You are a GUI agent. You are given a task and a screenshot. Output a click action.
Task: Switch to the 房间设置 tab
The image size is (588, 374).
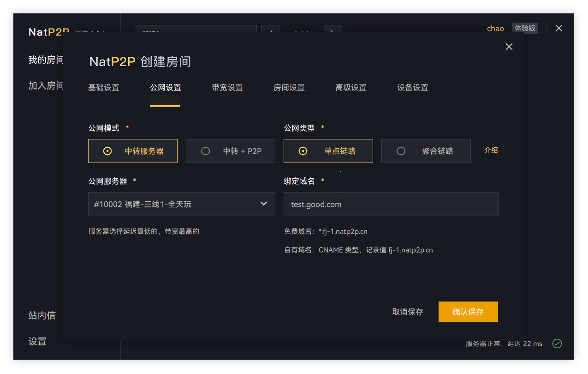289,87
